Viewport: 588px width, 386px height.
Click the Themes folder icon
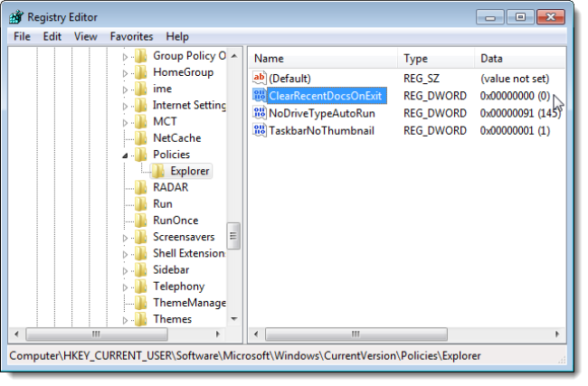(x=141, y=320)
